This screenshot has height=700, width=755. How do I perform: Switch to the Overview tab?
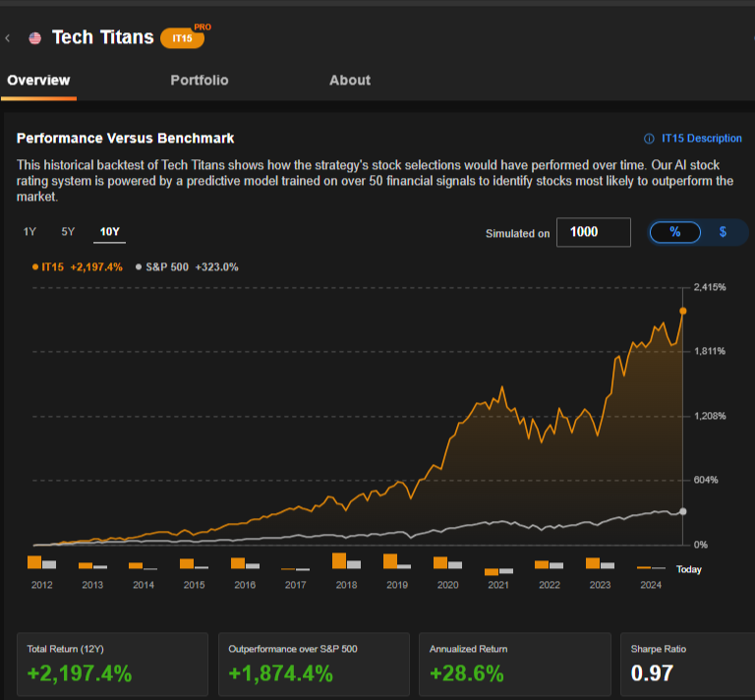click(x=38, y=81)
